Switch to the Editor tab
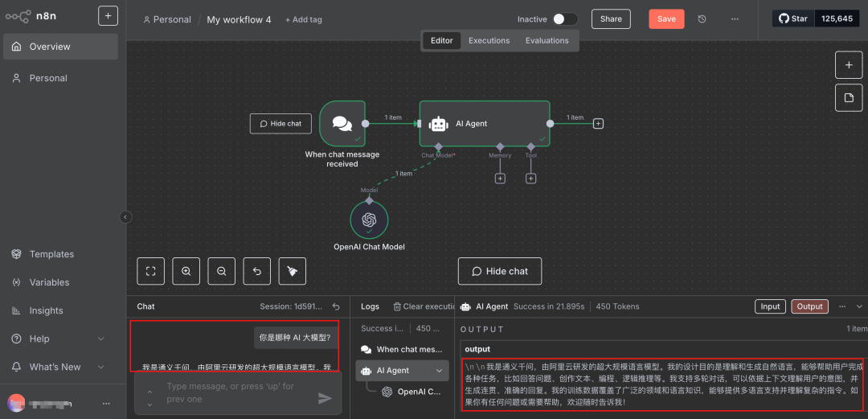 442,40
